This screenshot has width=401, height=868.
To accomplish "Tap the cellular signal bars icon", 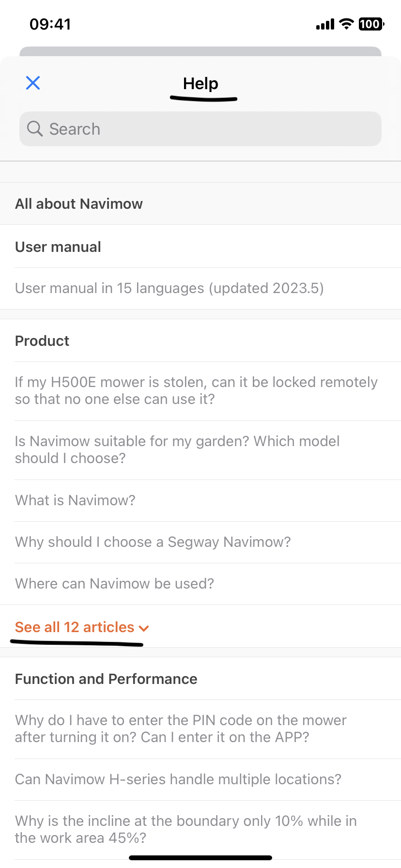I will tap(325, 24).
